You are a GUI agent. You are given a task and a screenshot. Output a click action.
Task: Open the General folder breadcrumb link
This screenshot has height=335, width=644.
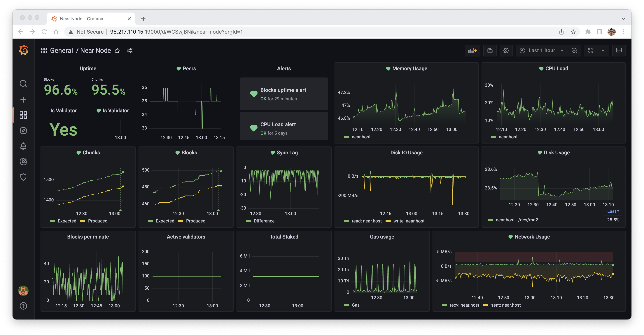(62, 51)
